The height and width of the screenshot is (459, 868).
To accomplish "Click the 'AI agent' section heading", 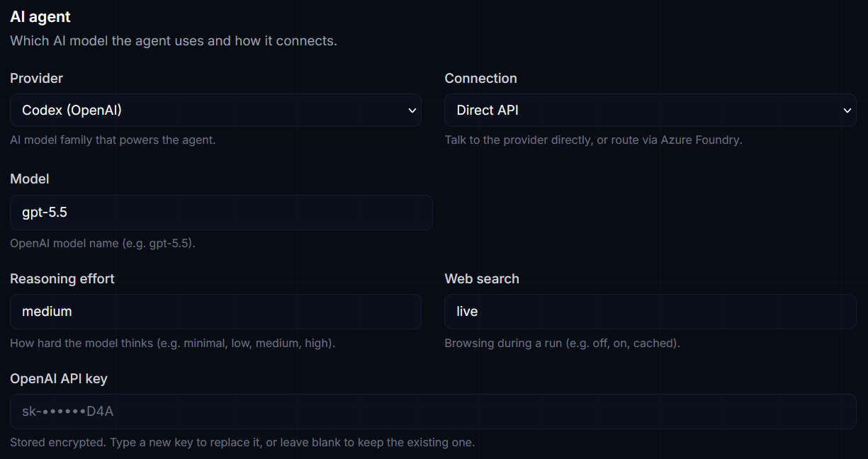I will point(40,16).
